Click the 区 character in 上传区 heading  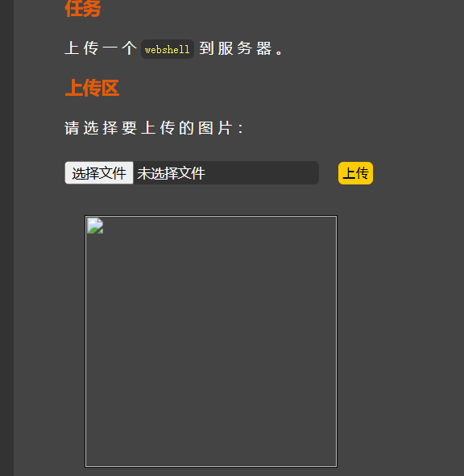[x=110, y=88]
